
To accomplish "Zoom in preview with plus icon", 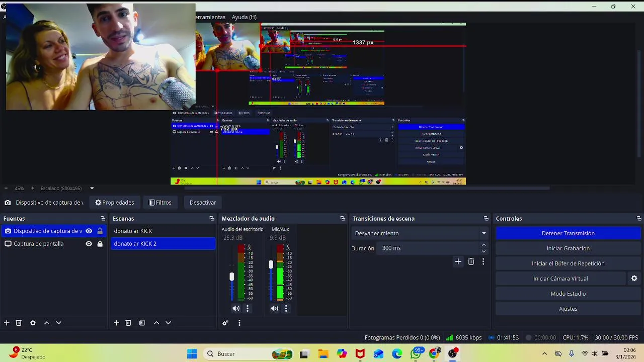I will click(x=33, y=188).
